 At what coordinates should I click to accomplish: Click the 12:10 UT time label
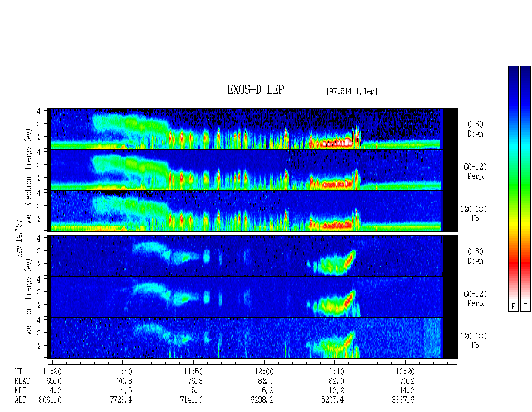click(x=335, y=372)
